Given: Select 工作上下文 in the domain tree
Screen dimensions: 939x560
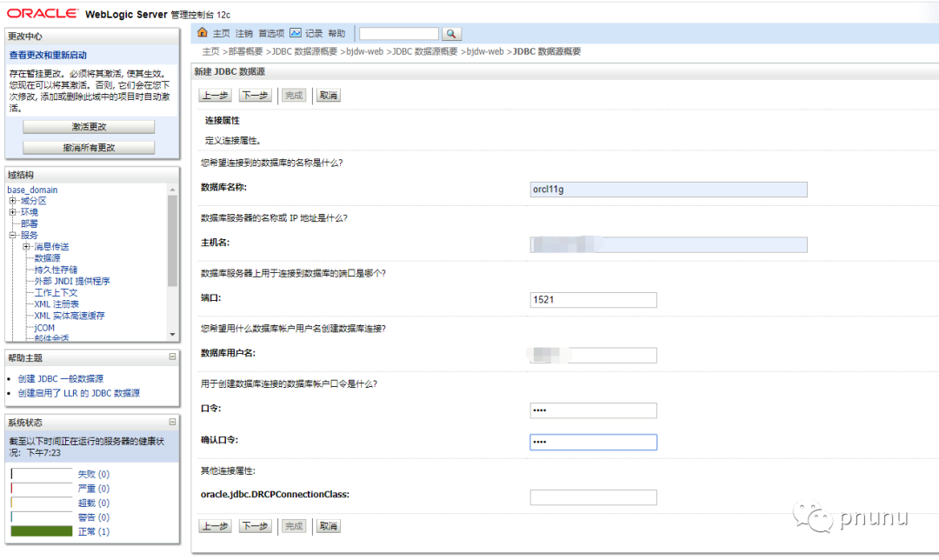Looking at the screenshot, I should coord(56,293).
